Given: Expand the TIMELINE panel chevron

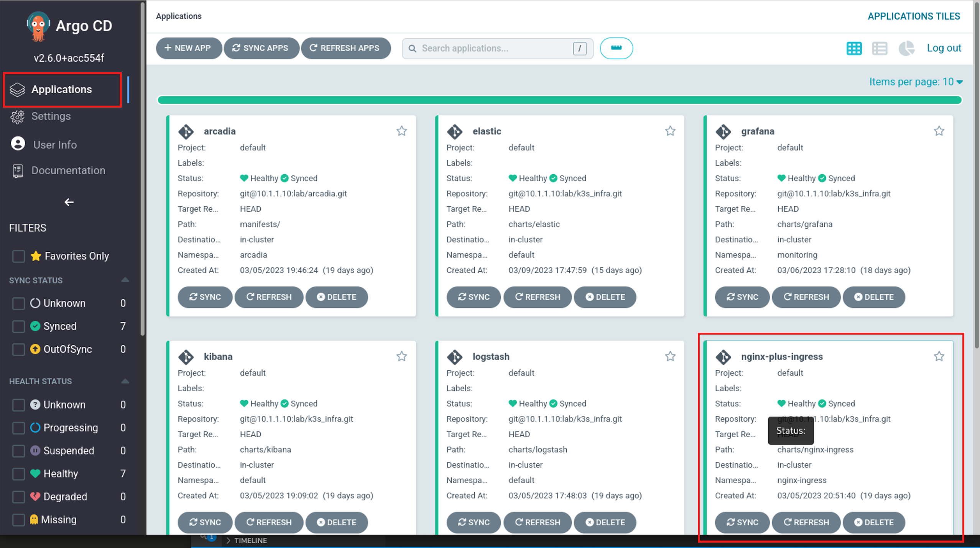Looking at the screenshot, I should pyautogui.click(x=228, y=540).
